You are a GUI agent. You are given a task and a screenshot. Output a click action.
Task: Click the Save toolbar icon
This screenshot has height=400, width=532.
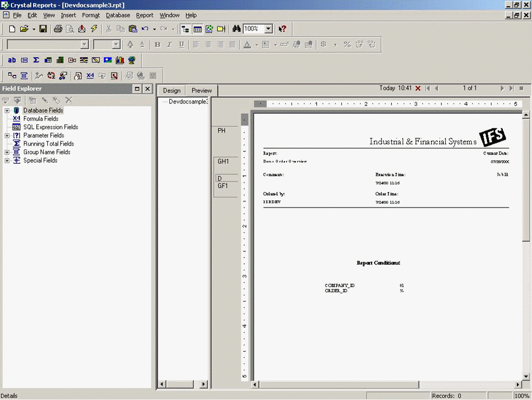tap(43, 29)
